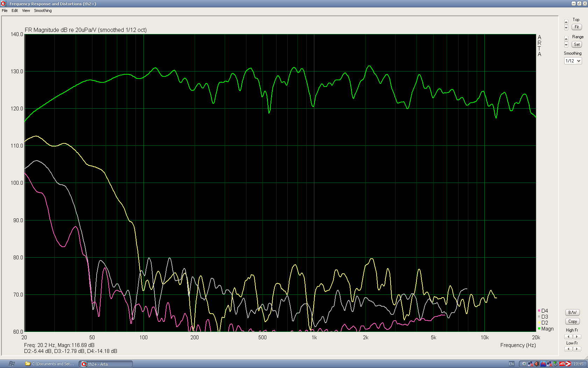Open the Smoothing menu

pos(43,11)
